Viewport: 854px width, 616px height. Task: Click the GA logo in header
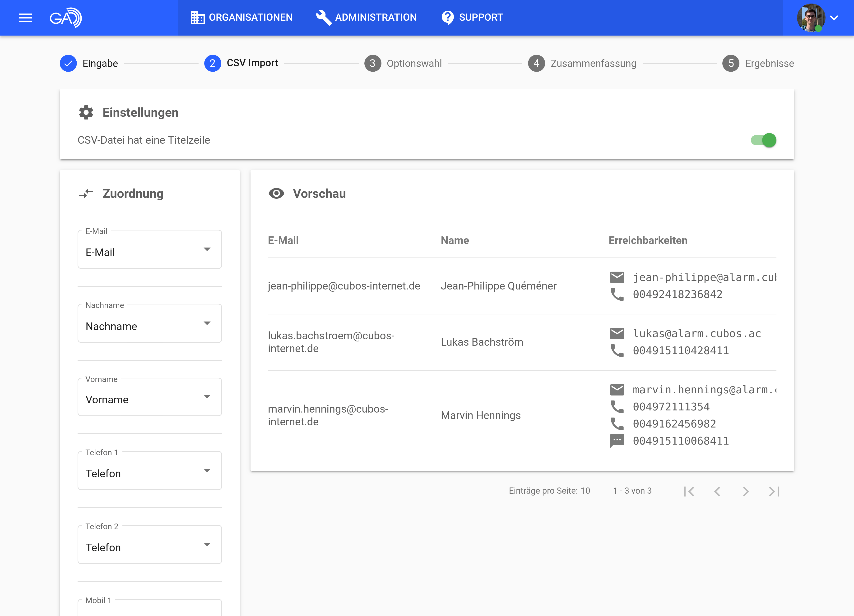click(65, 18)
